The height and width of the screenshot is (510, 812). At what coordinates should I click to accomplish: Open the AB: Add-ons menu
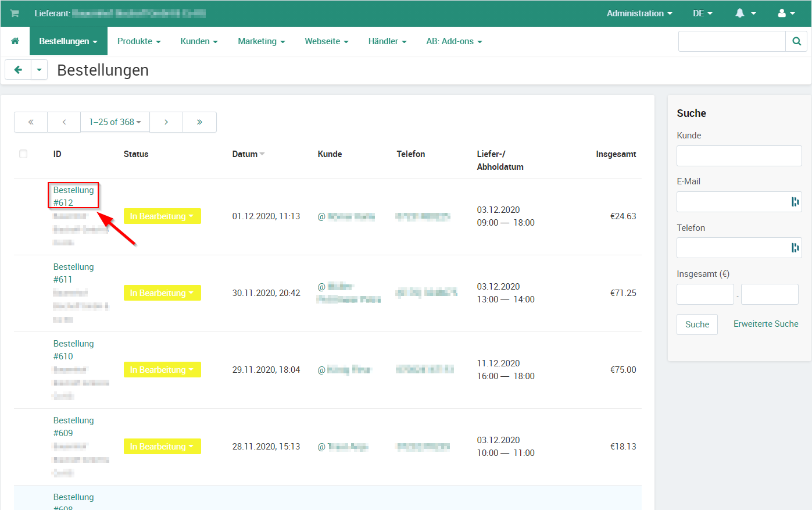coord(454,41)
